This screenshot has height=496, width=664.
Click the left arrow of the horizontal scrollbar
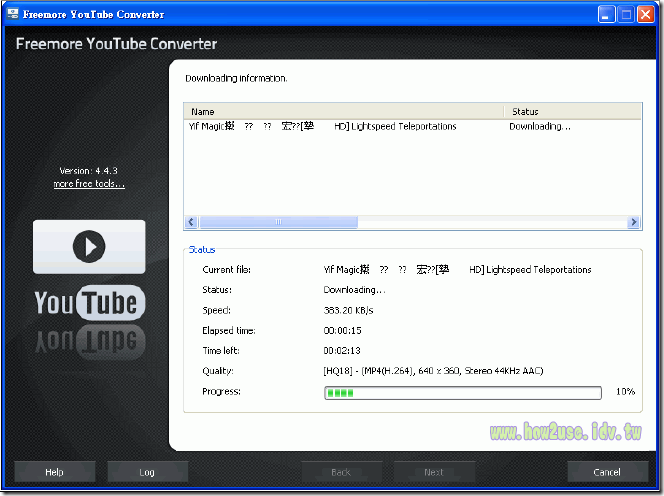tap(191, 222)
